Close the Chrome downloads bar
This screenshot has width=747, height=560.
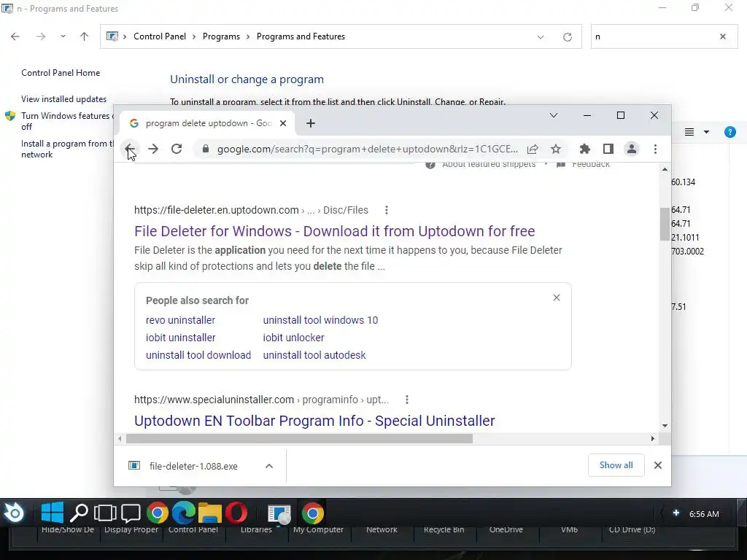(x=658, y=465)
